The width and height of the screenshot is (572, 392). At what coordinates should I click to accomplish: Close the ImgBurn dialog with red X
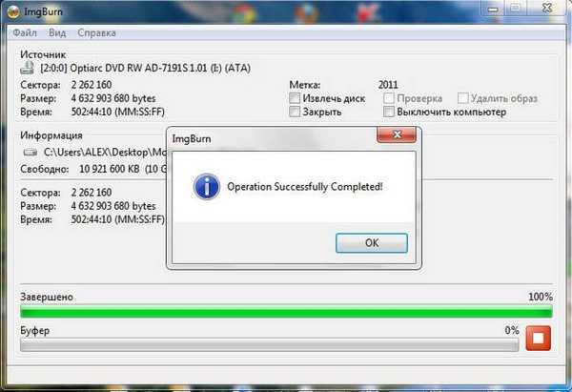pos(397,134)
